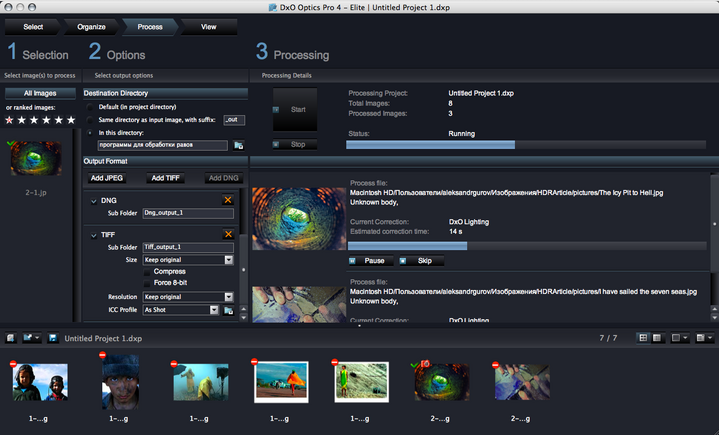The width and height of the screenshot is (719, 435).
Task: Enable the TIFF Compress checkbox
Action: click(147, 271)
